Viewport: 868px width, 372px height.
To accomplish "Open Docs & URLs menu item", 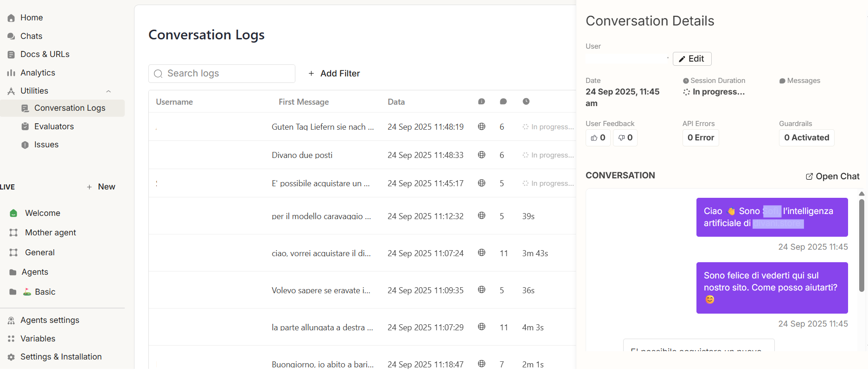I will pos(45,54).
